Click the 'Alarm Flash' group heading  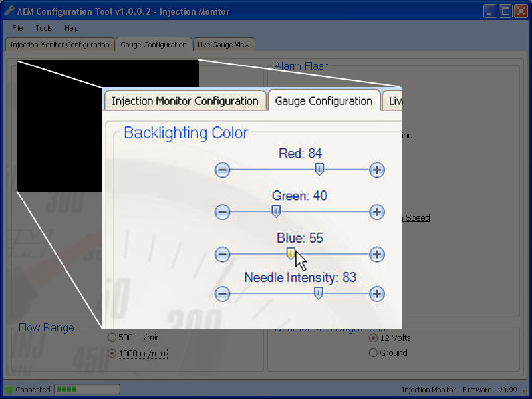click(x=302, y=66)
